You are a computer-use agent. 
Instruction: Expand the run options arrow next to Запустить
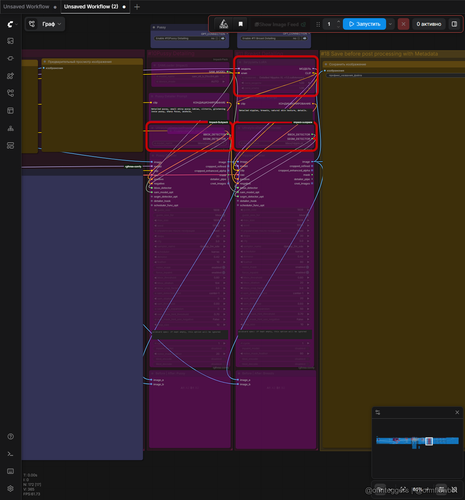(x=390, y=24)
